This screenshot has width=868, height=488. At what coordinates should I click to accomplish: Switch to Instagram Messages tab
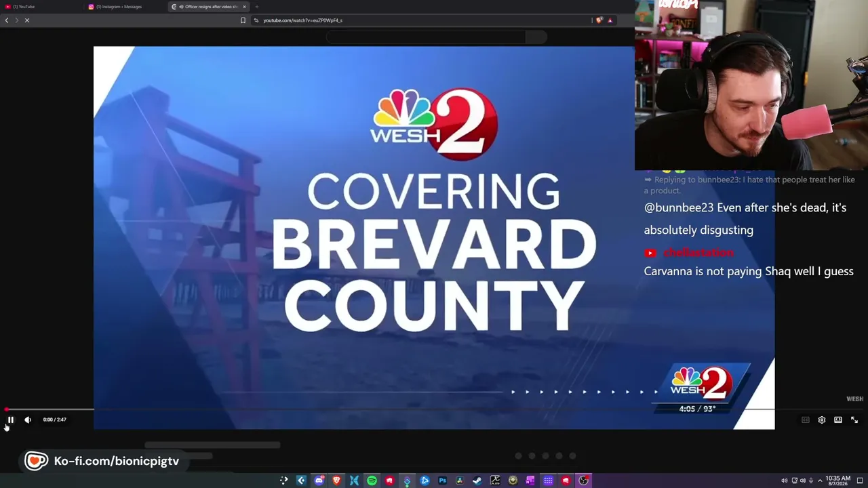125,7
